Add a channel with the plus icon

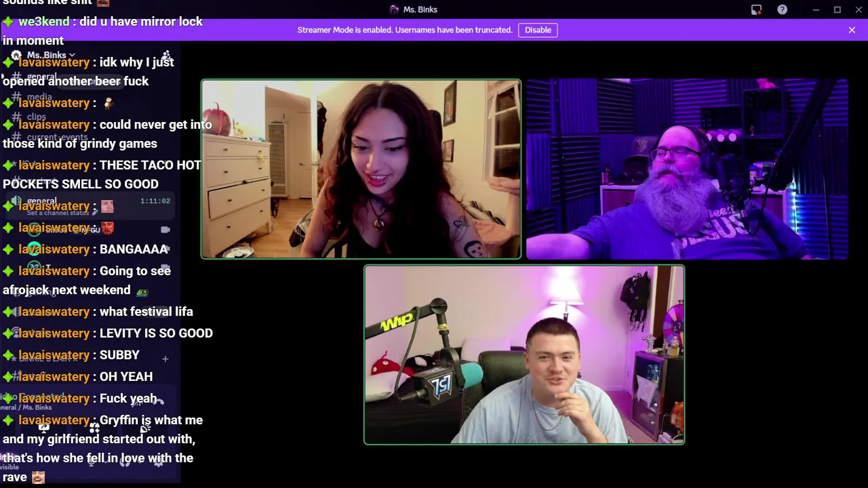pos(165,359)
